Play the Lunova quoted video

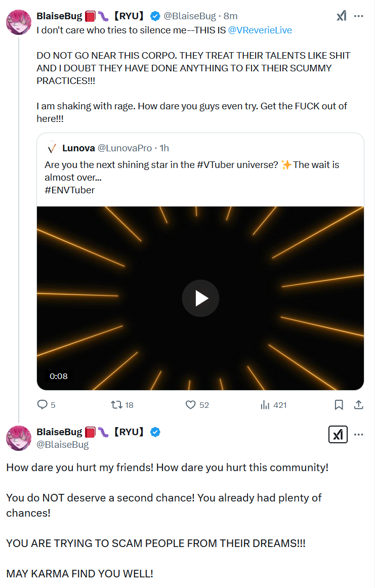tap(200, 299)
